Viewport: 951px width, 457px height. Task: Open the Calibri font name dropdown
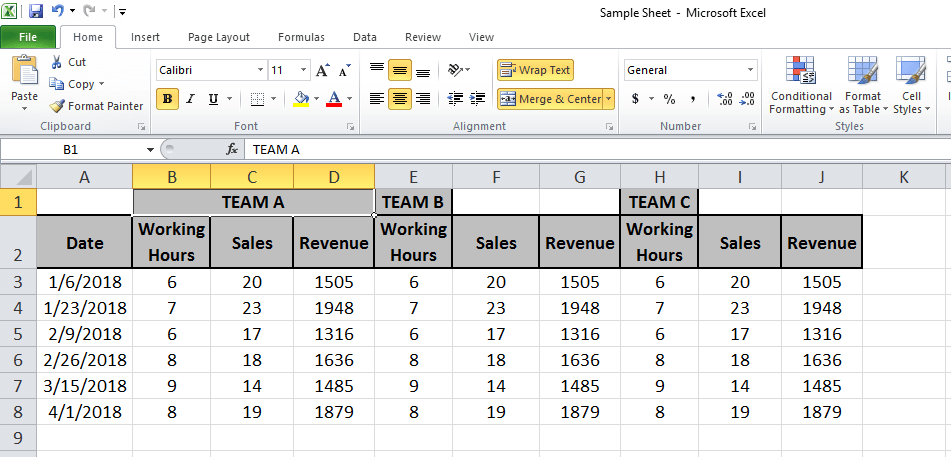point(260,70)
